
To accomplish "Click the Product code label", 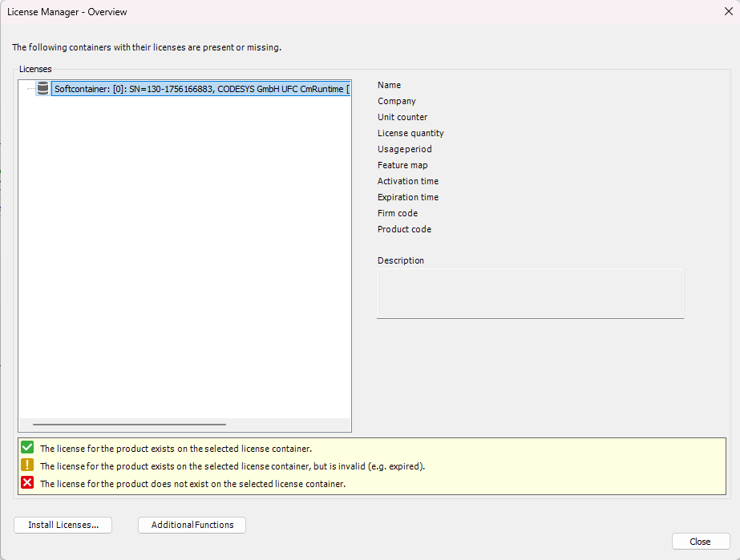I will coord(404,229).
